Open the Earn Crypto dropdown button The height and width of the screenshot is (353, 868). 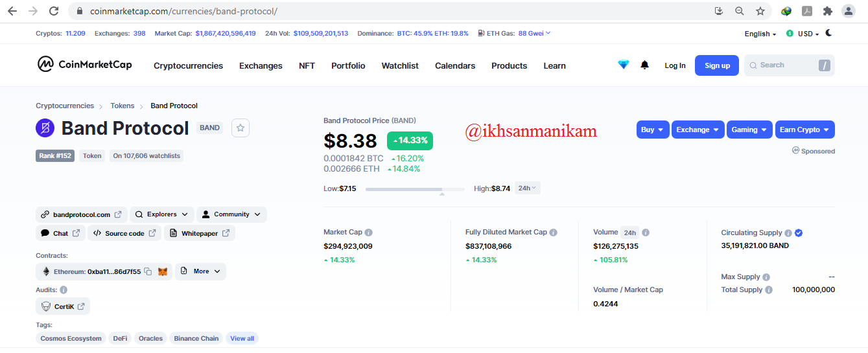point(805,130)
